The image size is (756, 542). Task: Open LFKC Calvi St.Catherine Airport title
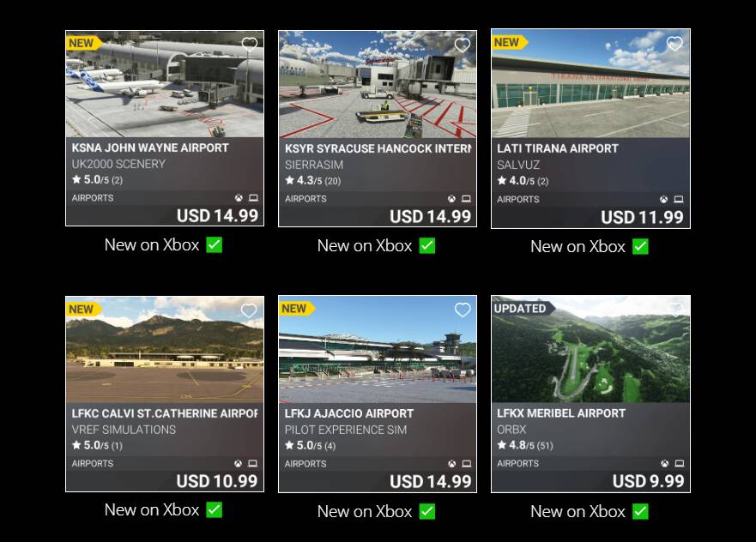(x=165, y=413)
